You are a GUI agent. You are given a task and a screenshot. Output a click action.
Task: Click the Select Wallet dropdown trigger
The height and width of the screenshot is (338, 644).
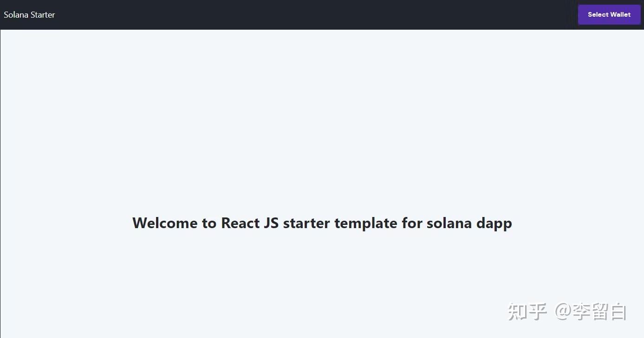coord(609,14)
